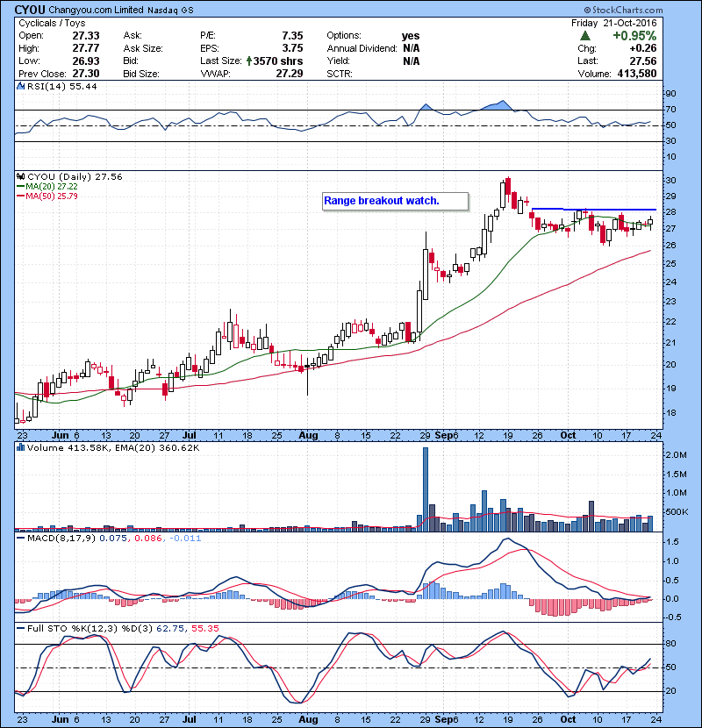
Task: Click the Options value yes
Action: 411,36
